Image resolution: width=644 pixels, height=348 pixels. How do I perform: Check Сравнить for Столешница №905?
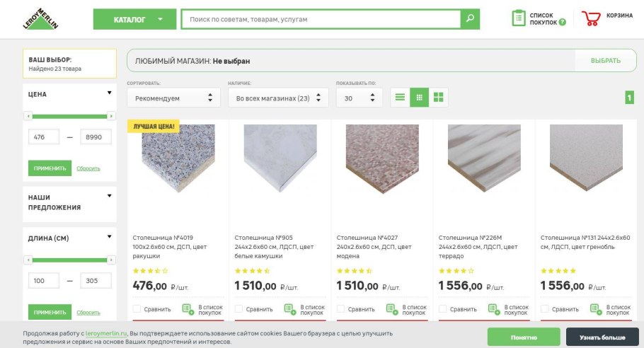coord(239,309)
